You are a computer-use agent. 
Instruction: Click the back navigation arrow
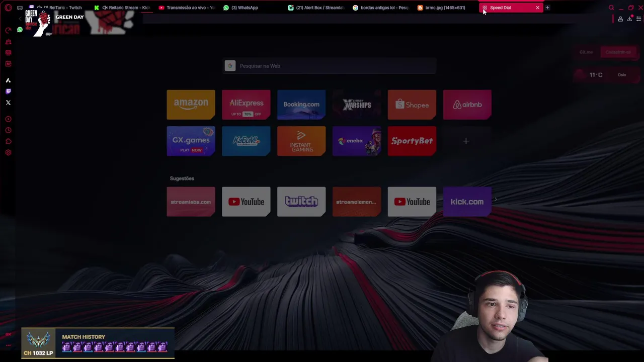(20, 19)
